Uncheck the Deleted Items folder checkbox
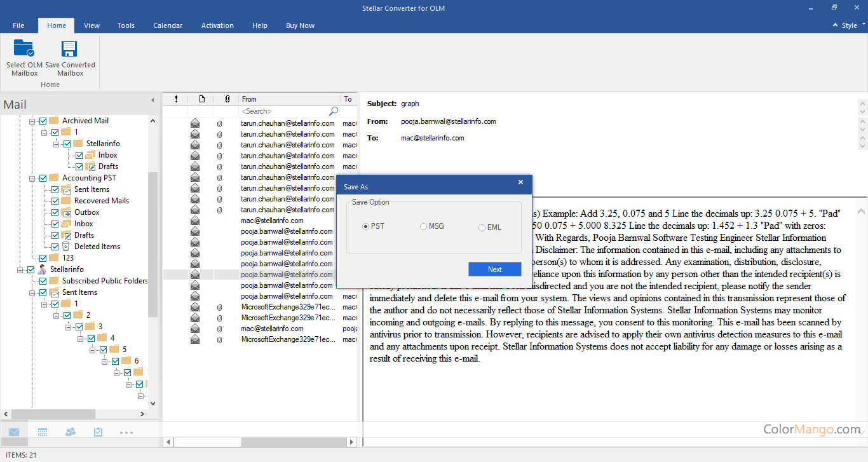 pos(55,247)
